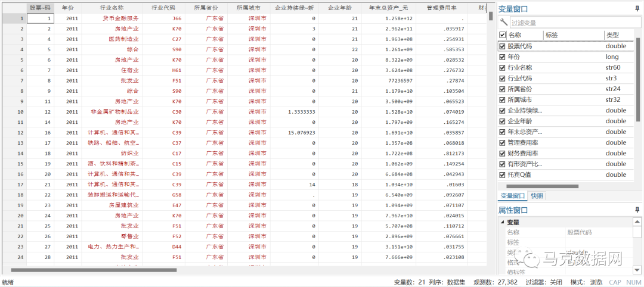Click the cell containing 非金属矿物制品业

click(x=112, y=112)
